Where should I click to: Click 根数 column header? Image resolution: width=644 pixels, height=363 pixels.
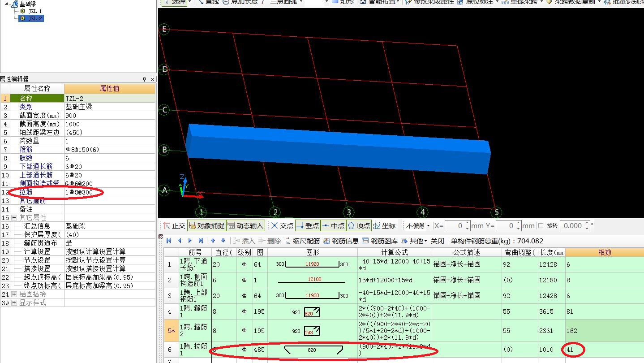click(605, 252)
